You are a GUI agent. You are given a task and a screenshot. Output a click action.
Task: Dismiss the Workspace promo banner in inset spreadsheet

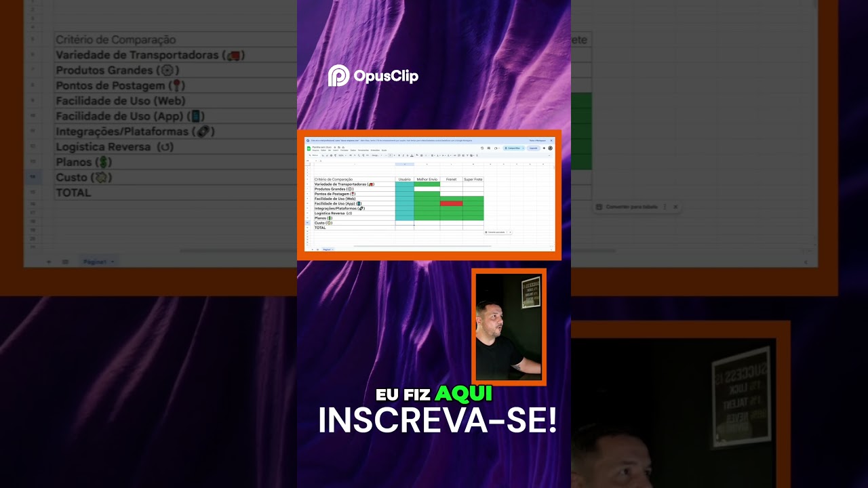pyautogui.click(x=551, y=140)
